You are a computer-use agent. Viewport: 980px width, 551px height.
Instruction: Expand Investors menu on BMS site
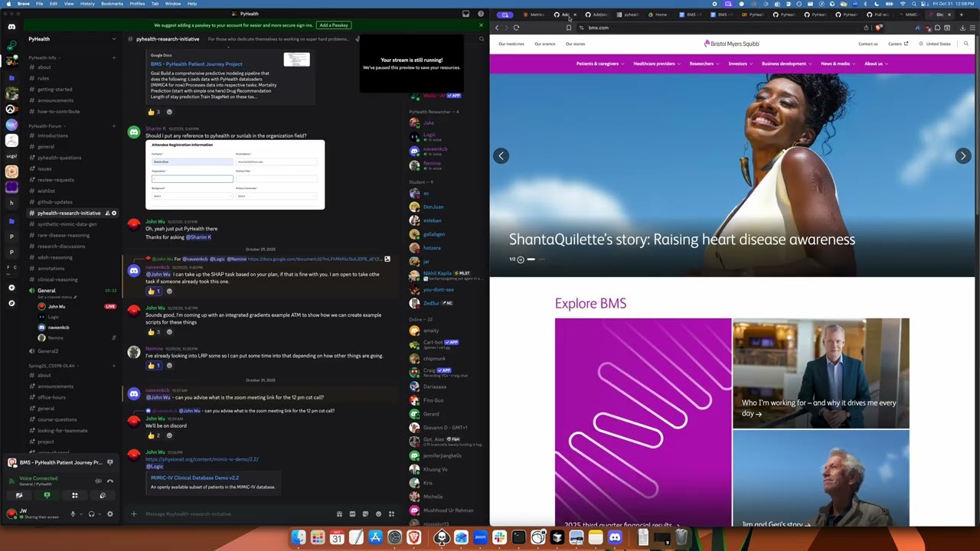click(740, 64)
